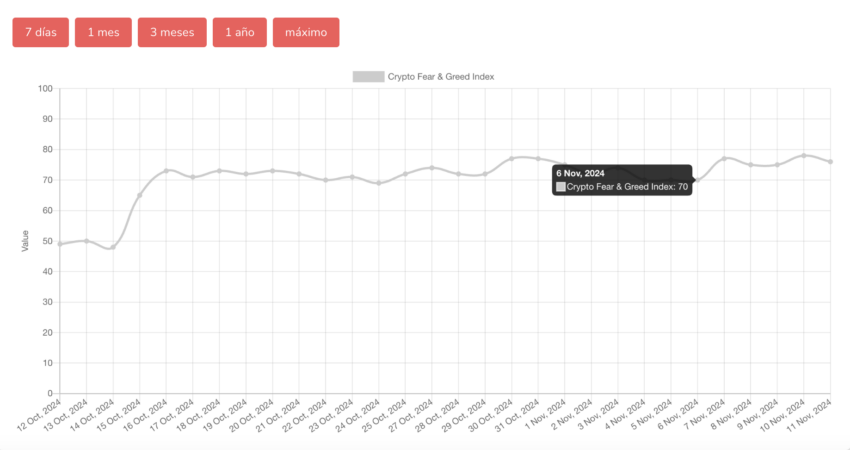This screenshot has width=850, height=450.
Task: Select the 24 Oct, 2024 data point
Action: pos(378,183)
